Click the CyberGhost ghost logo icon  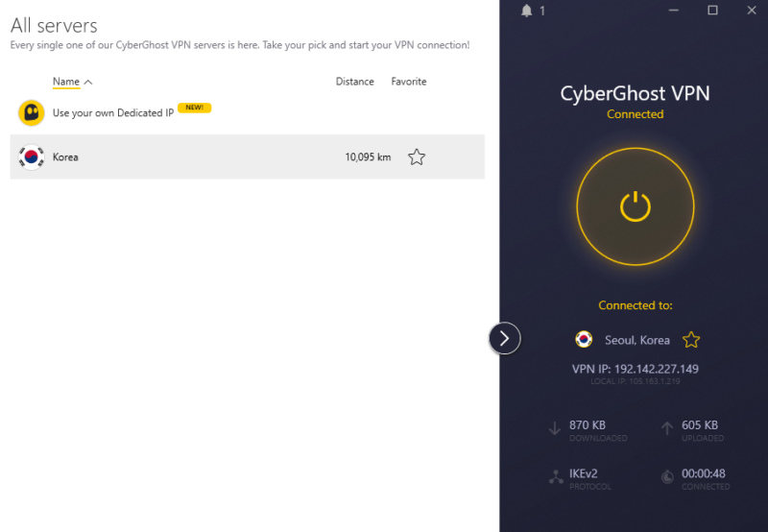(x=32, y=112)
